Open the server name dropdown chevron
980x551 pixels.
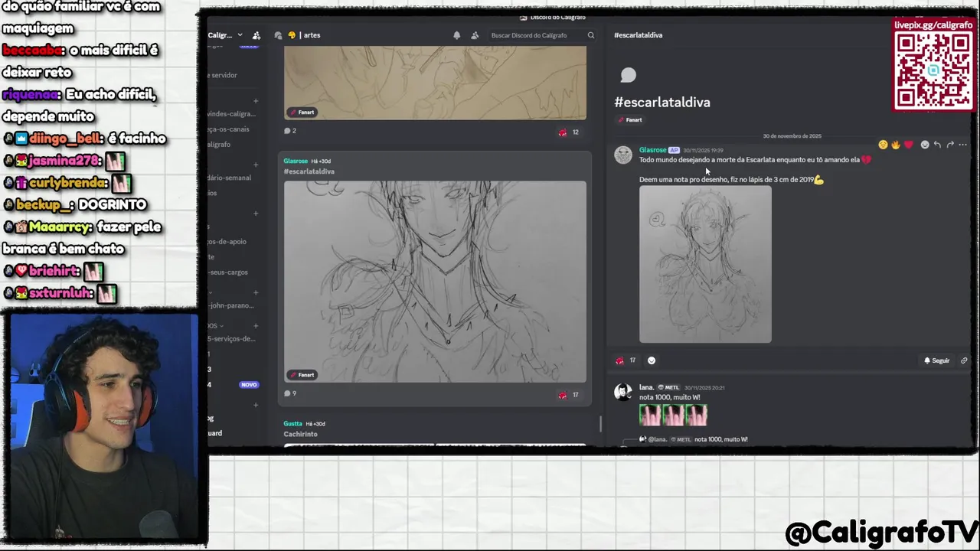(x=240, y=35)
